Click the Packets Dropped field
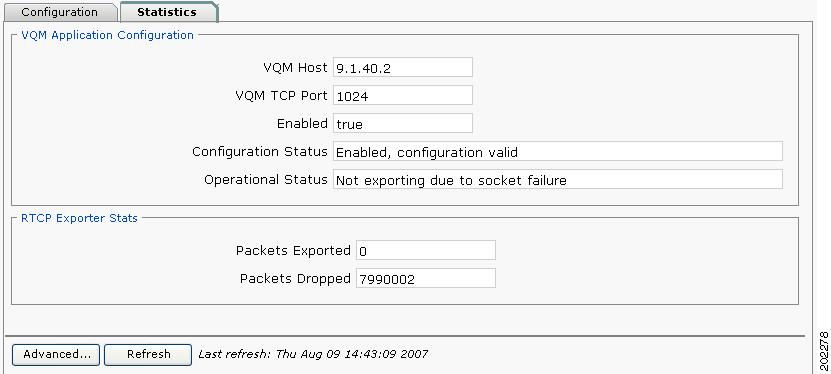The height and width of the screenshot is (374, 831). [426, 278]
